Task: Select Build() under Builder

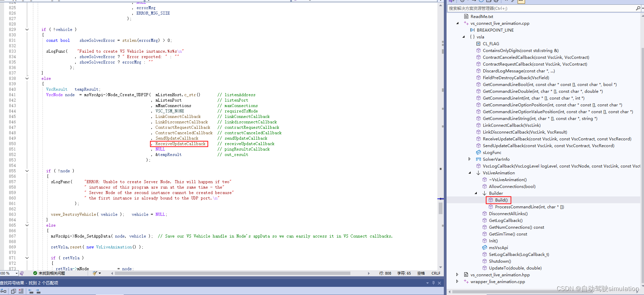Action: click(x=501, y=200)
